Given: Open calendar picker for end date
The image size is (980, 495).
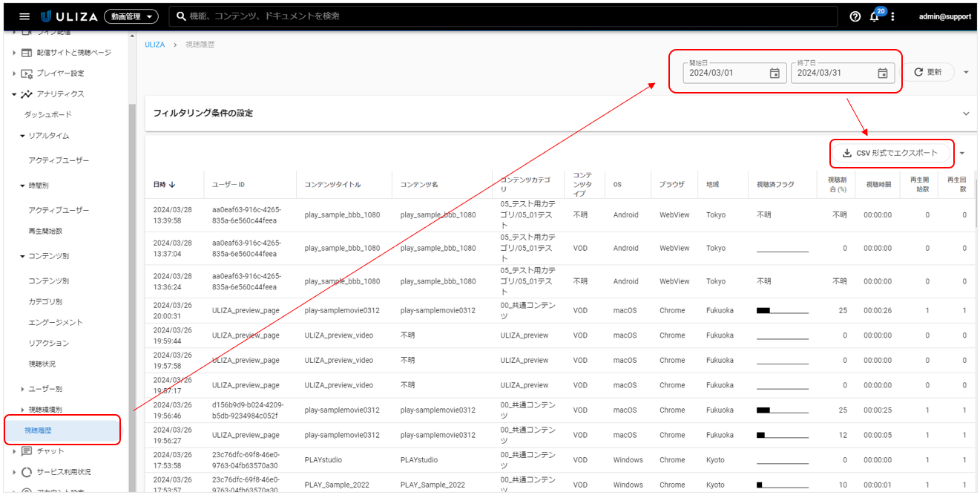Looking at the screenshot, I should click(x=883, y=73).
